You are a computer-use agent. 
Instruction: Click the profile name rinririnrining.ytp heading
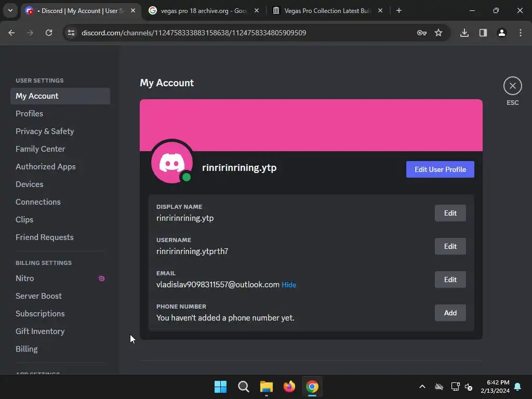tap(239, 168)
